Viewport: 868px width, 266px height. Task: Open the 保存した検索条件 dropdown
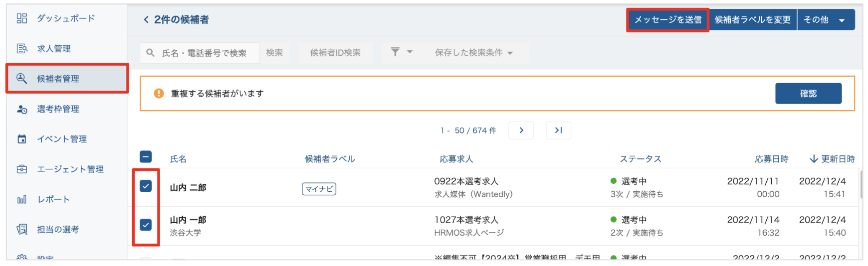coord(473,53)
